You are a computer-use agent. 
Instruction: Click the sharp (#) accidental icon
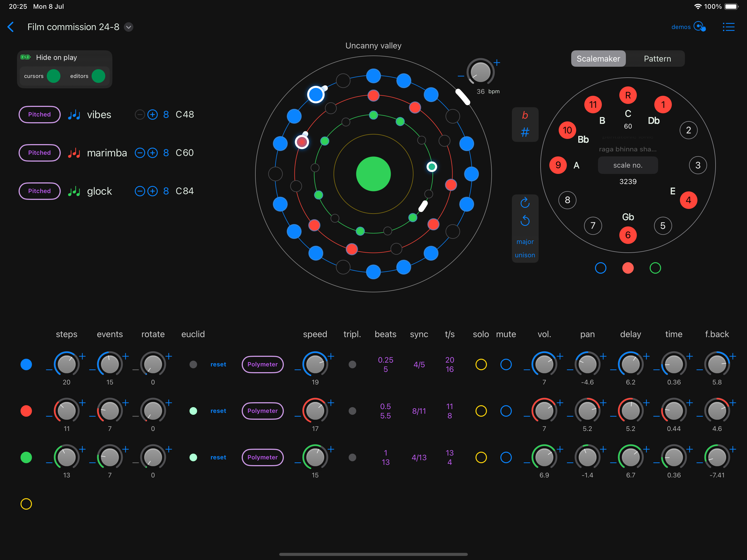tap(525, 132)
